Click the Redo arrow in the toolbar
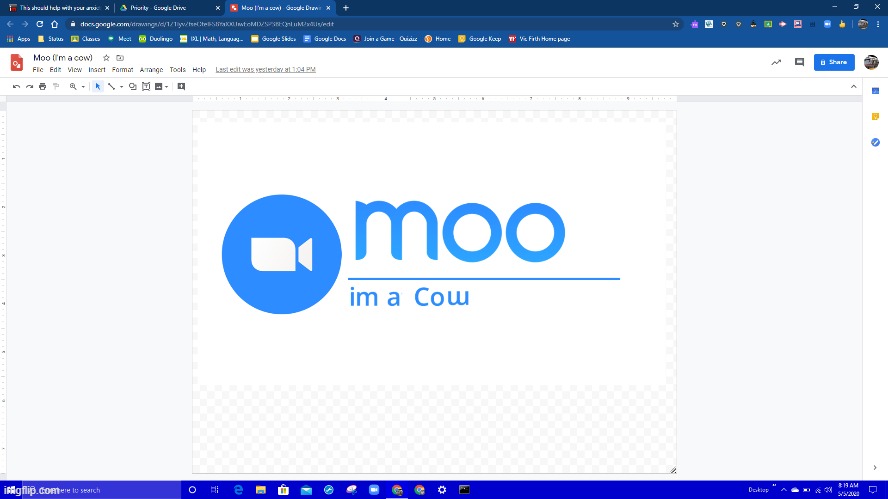This screenshot has height=499, width=888. (x=29, y=87)
